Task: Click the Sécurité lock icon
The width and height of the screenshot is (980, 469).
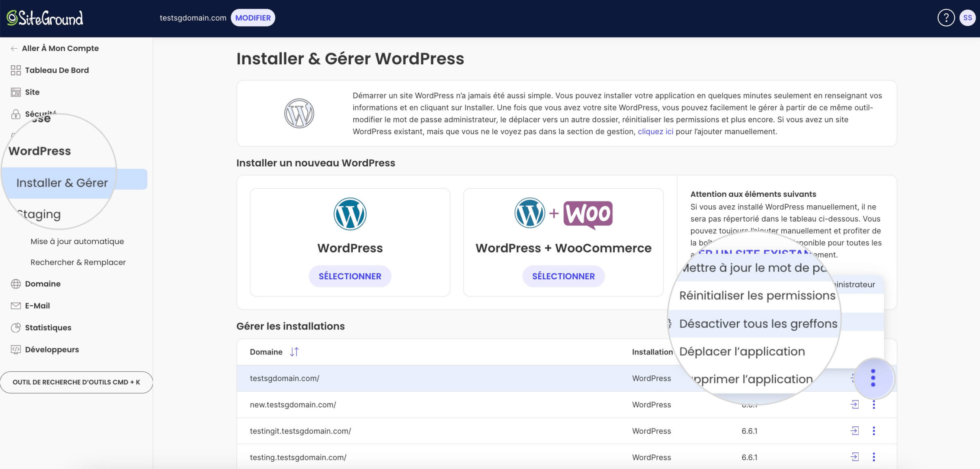Action: click(x=16, y=114)
